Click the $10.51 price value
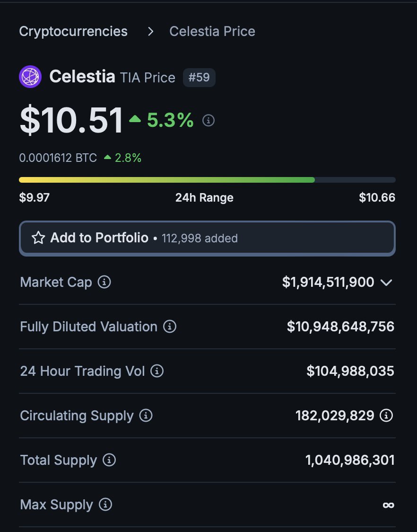Screen dimensions: 417x532 (71, 121)
